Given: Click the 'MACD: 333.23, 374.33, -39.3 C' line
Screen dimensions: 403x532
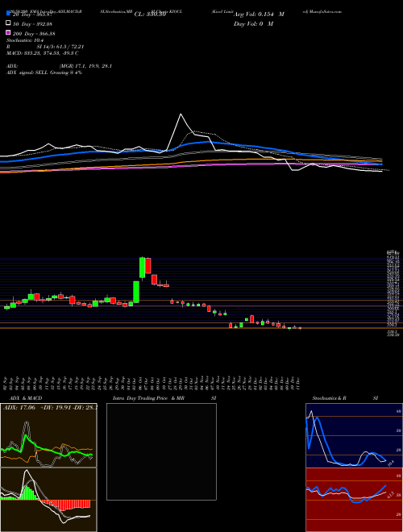Looking at the screenshot, I should (x=43, y=53).
